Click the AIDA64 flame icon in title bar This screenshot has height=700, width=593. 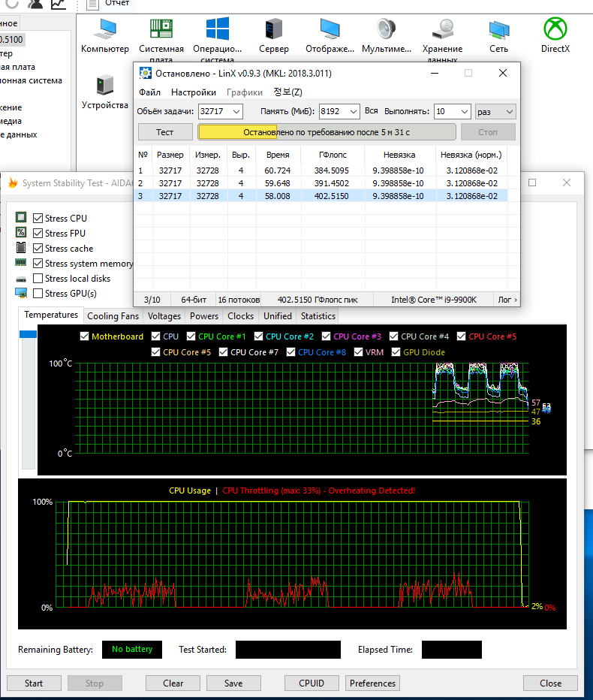coord(13,183)
